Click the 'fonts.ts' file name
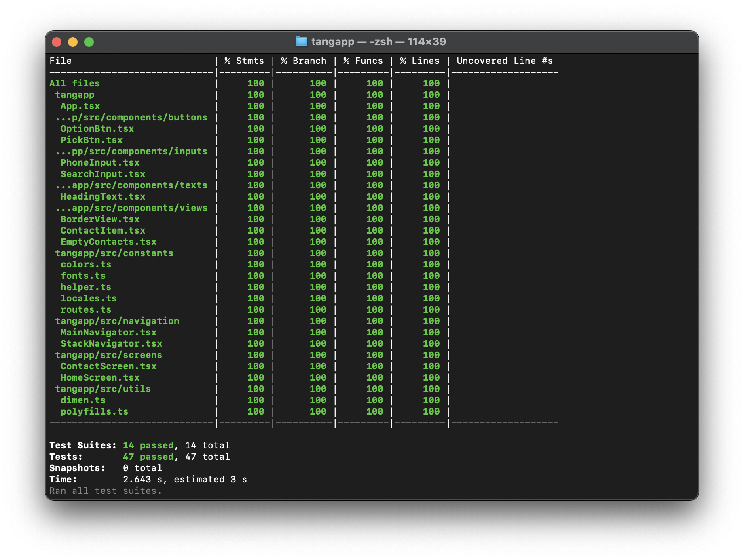This screenshot has width=744, height=560. (x=83, y=276)
